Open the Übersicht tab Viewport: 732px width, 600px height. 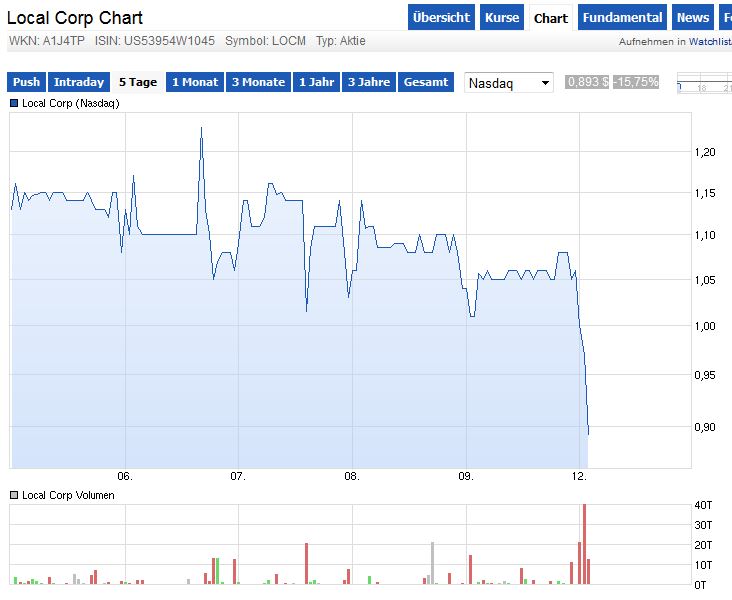(440, 18)
